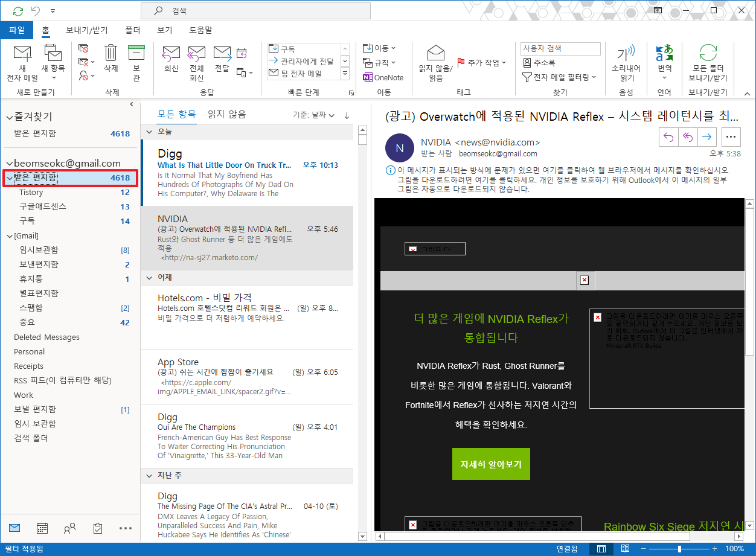
Task: Collapse the folder pane arrow
Action: pyautogui.click(x=132, y=104)
